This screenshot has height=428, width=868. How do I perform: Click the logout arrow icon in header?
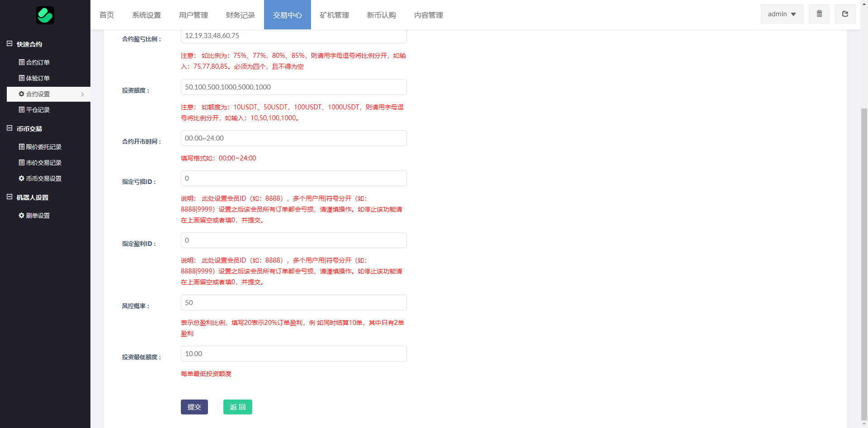point(845,14)
